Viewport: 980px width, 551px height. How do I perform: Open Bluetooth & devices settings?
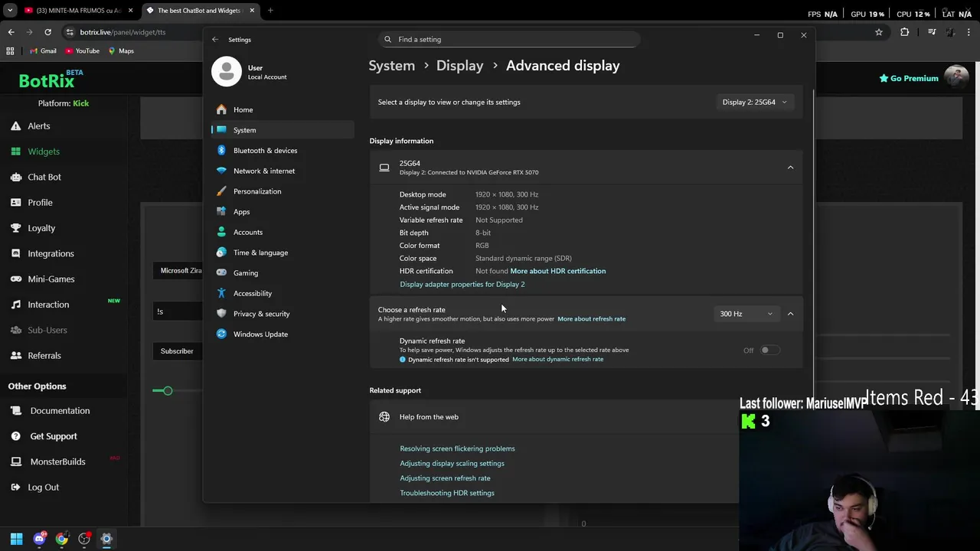[x=283, y=151]
